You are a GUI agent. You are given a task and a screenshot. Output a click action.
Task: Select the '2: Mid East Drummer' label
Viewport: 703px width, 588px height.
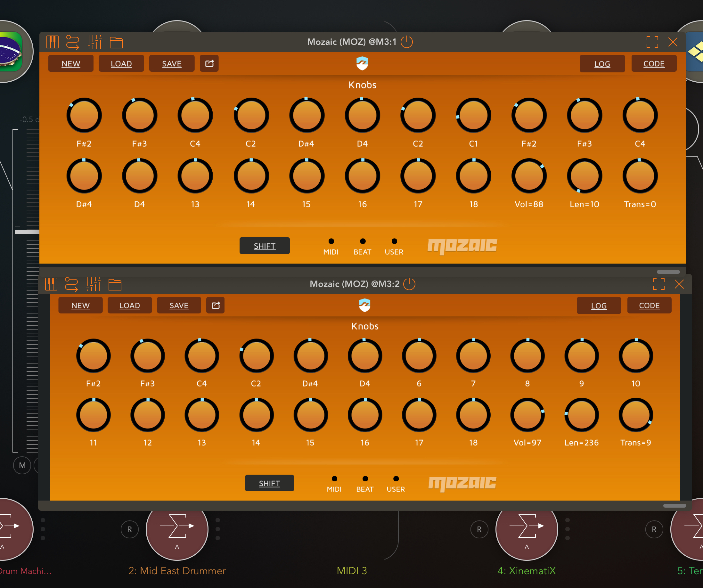177,571
